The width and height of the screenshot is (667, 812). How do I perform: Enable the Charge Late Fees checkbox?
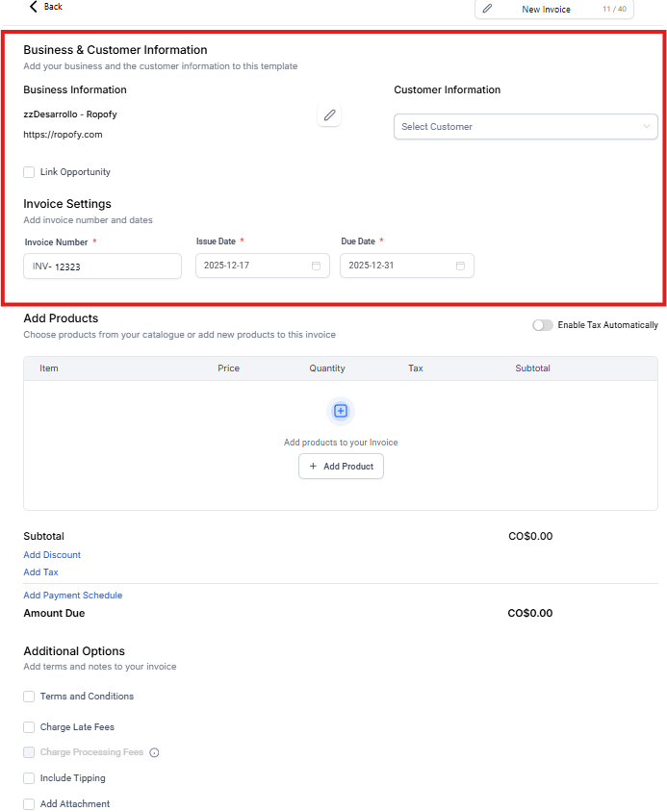click(x=29, y=727)
